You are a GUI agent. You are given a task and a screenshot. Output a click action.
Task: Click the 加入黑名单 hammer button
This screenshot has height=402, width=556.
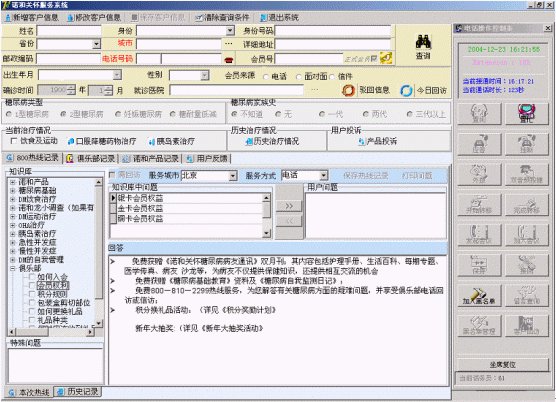[x=479, y=295]
